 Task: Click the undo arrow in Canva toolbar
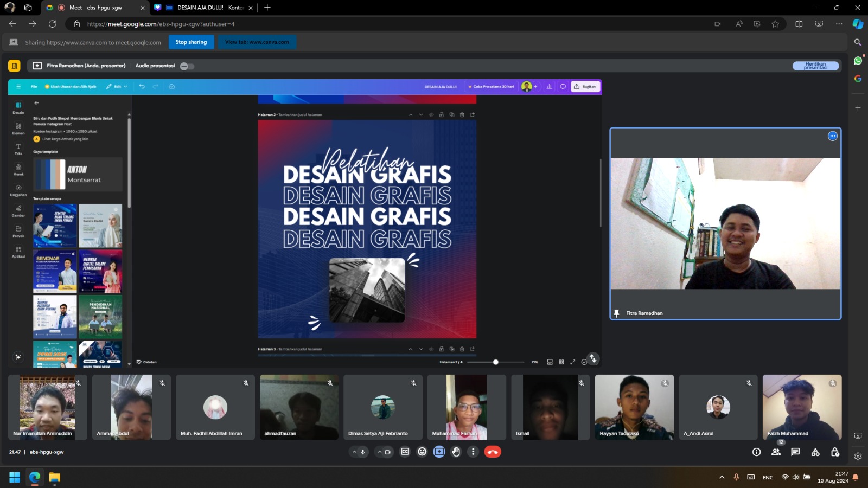142,87
